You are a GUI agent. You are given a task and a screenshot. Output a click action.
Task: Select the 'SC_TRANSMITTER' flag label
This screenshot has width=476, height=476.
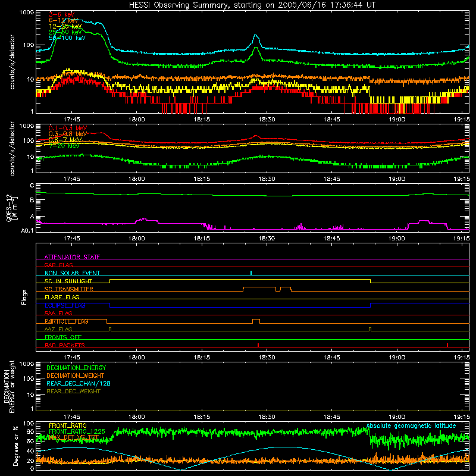pyautogui.click(x=69, y=289)
